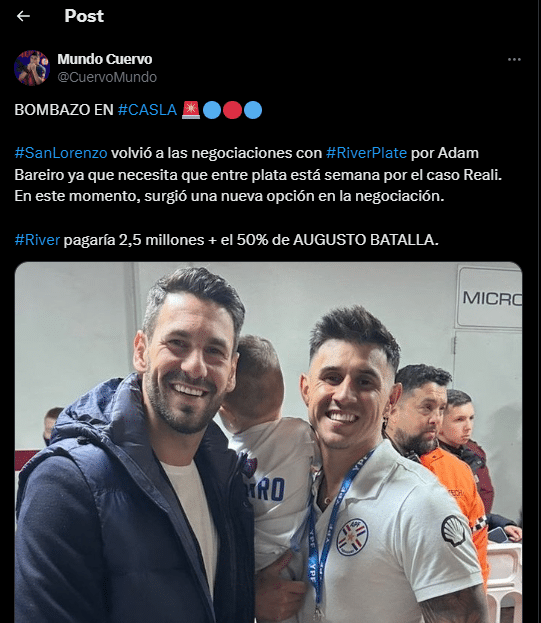Click the Post header title
This screenshot has width=541, height=623.
coord(84,16)
